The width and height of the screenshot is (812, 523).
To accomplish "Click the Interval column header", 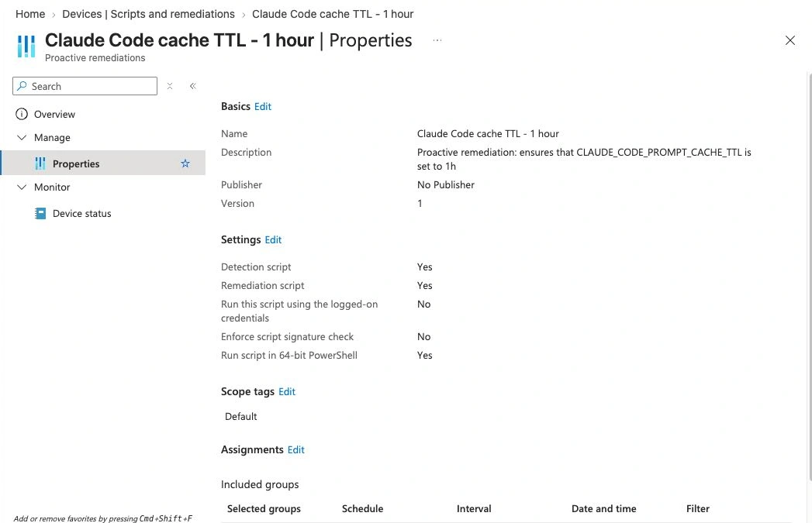I will click(x=474, y=508).
